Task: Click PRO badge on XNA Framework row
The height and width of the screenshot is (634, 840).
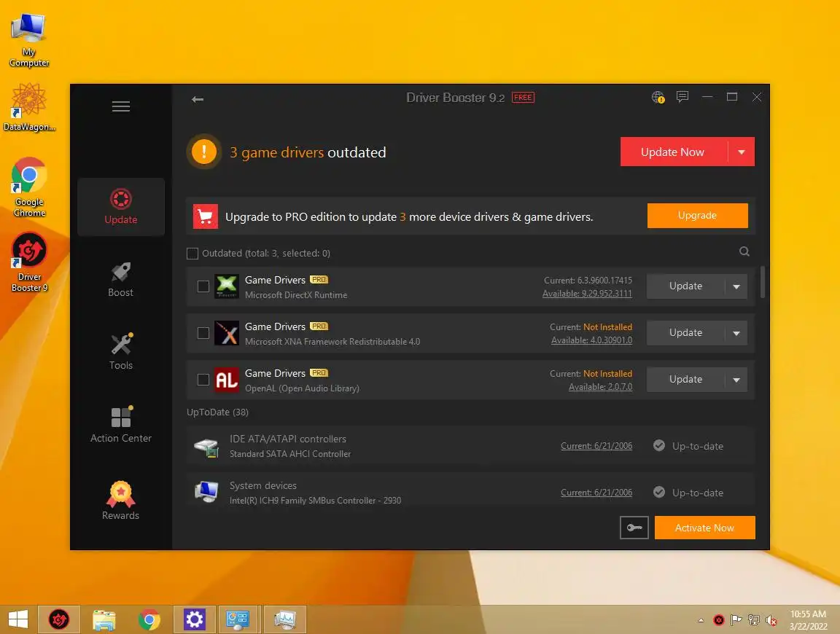Action: 319,326
